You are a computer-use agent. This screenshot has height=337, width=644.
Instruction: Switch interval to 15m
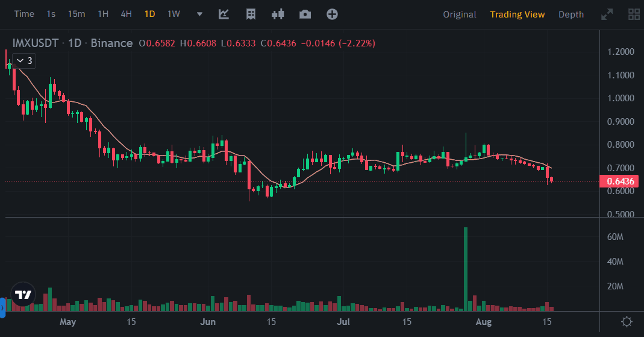[x=76, y=14]
